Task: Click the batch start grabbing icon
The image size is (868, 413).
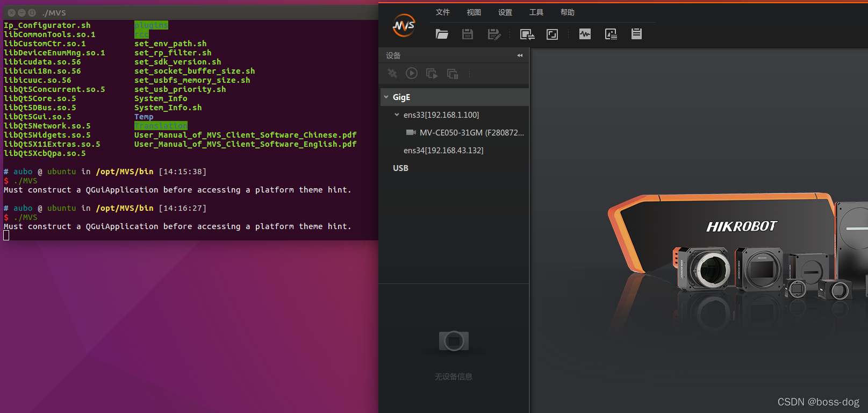Action: coord(432,73)
